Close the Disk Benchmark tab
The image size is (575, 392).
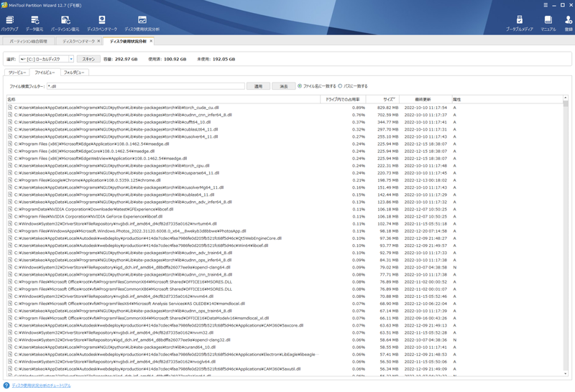[98, 41]
